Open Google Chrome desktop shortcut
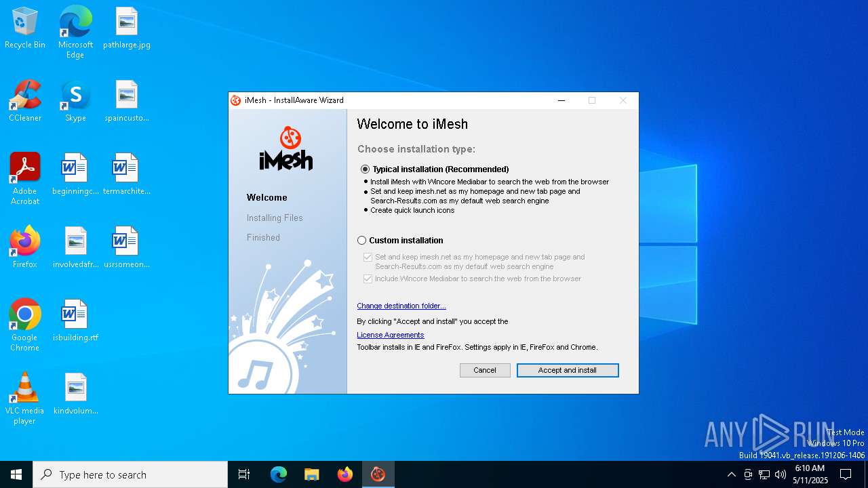Viewport: 868px width, 488px height. click(x=25, y=325)
